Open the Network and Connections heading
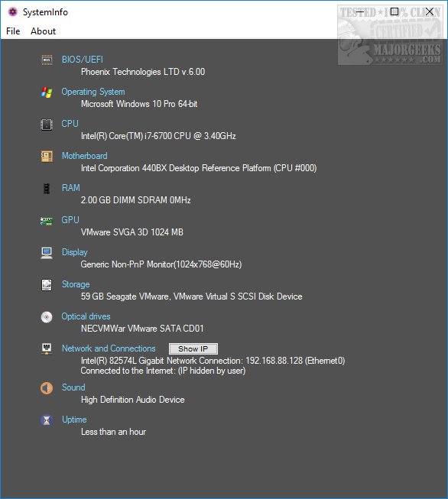This screenshot has height=499, width=448. pyautogui.click(x=109, y=348)
